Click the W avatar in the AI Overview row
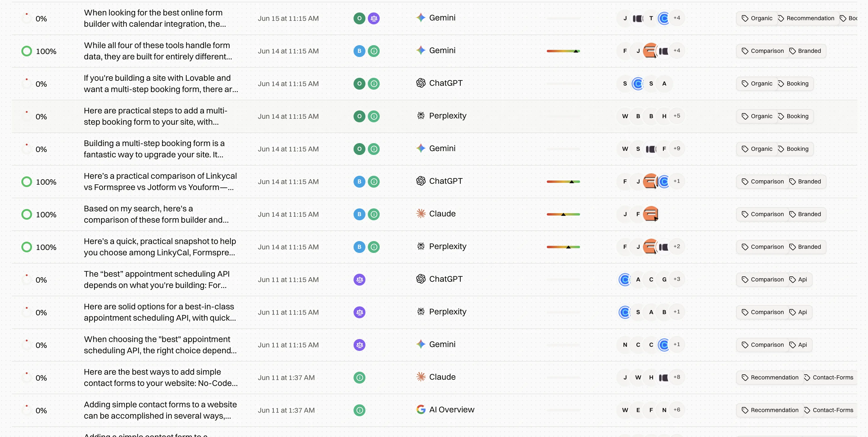 tap(625, 410)
